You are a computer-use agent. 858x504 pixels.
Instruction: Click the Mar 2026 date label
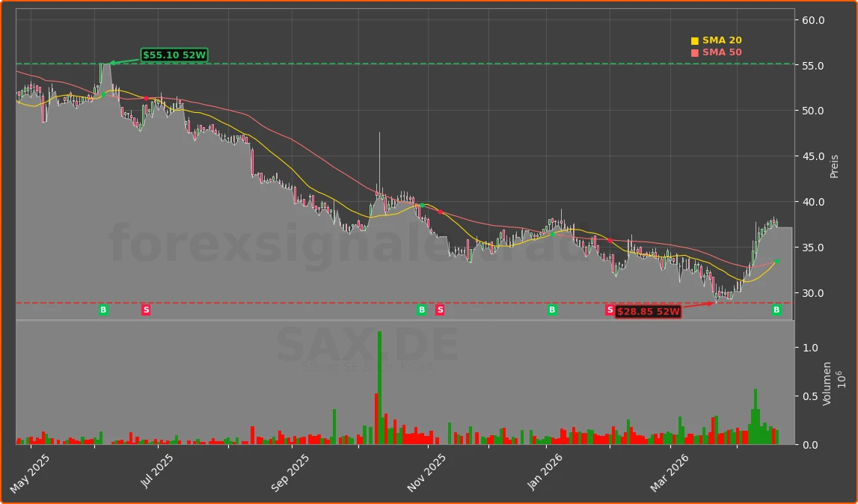point(669,474)
